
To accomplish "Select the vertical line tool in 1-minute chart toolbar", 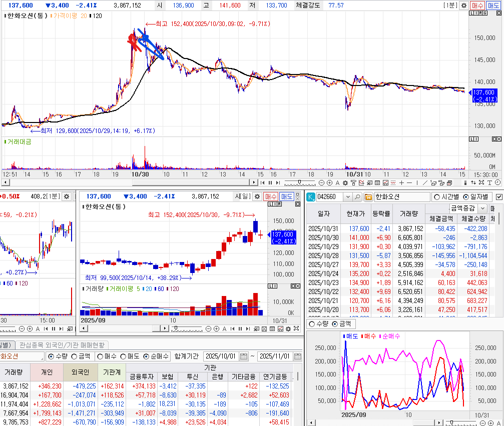I will coord(417,182).
